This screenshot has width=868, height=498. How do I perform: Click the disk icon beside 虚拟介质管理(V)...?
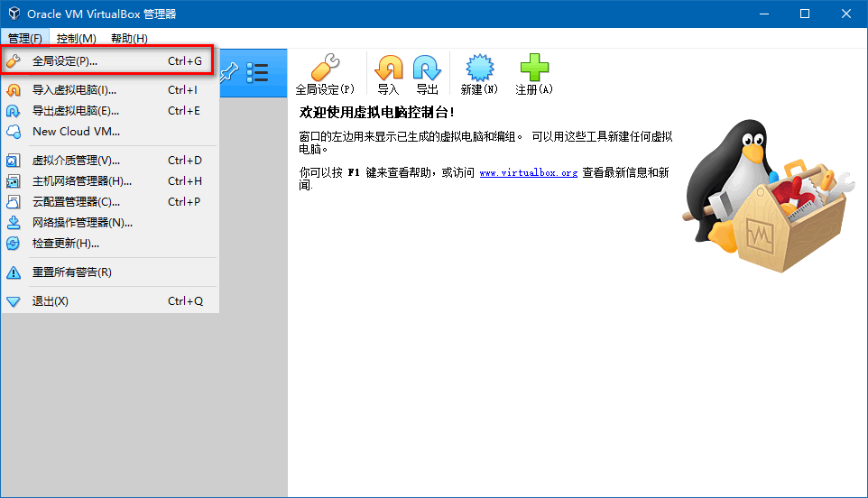[x=14, y=161]
